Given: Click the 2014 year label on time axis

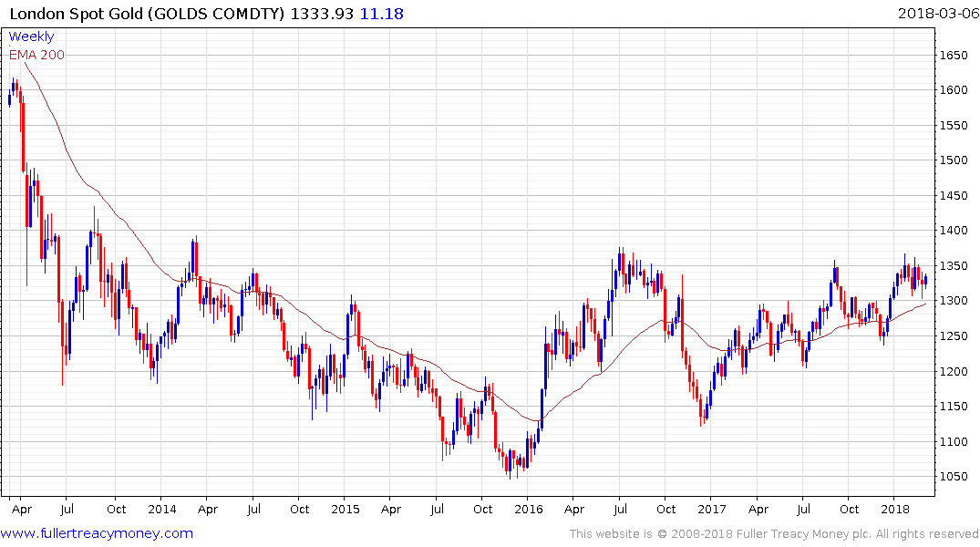Looking at the screenshot, I should click(x=162, y=509).
